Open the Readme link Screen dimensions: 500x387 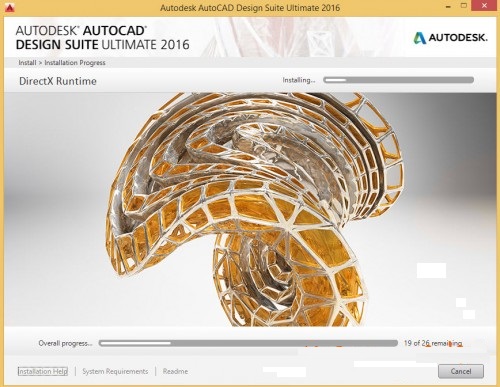click(x=175, y=371)
